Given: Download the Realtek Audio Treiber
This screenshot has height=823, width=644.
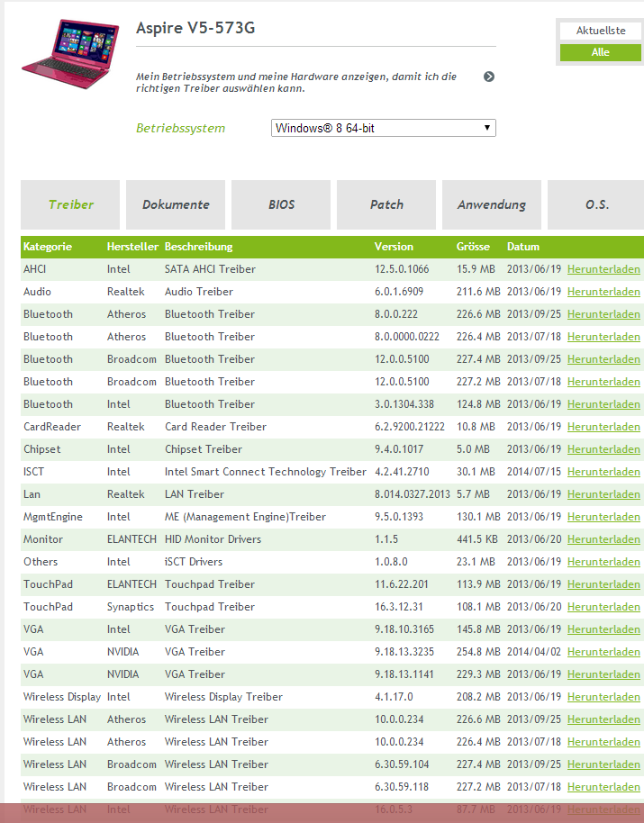Looking at the screenshot, I should point(603,292).
